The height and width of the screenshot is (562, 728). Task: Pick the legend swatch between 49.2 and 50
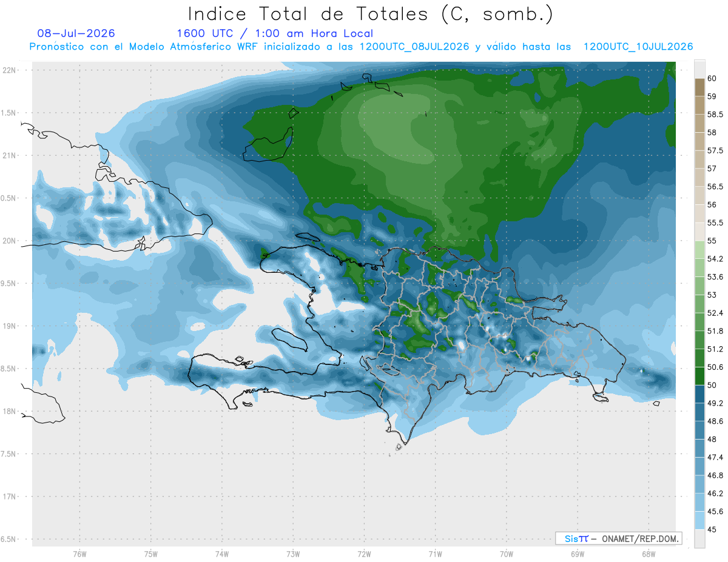(699, 394)
